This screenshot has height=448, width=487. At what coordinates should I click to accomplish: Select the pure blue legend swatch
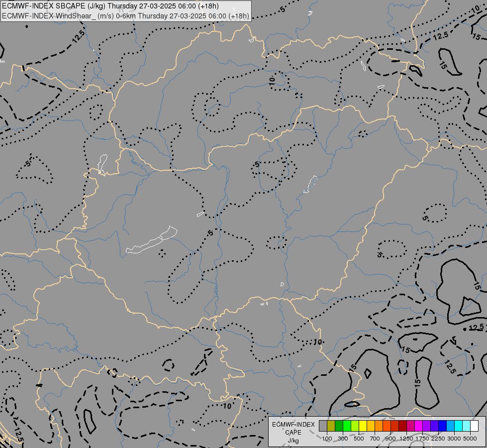pos(443,426)
